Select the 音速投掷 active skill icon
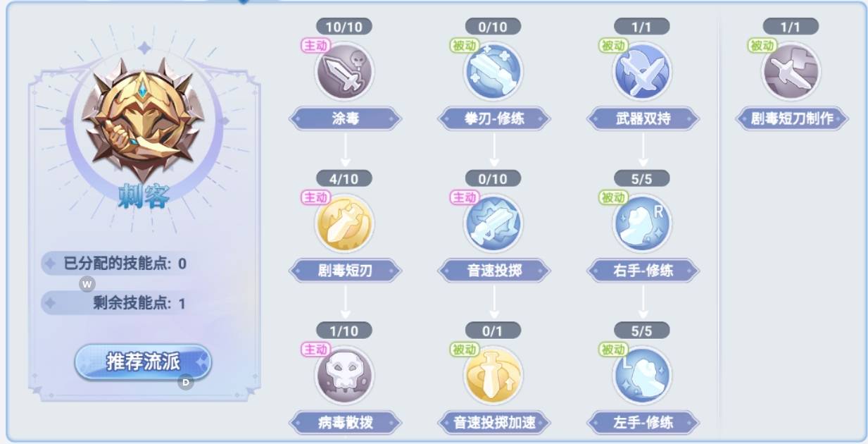The image size is (868, 444). click(x=493, y=223)
